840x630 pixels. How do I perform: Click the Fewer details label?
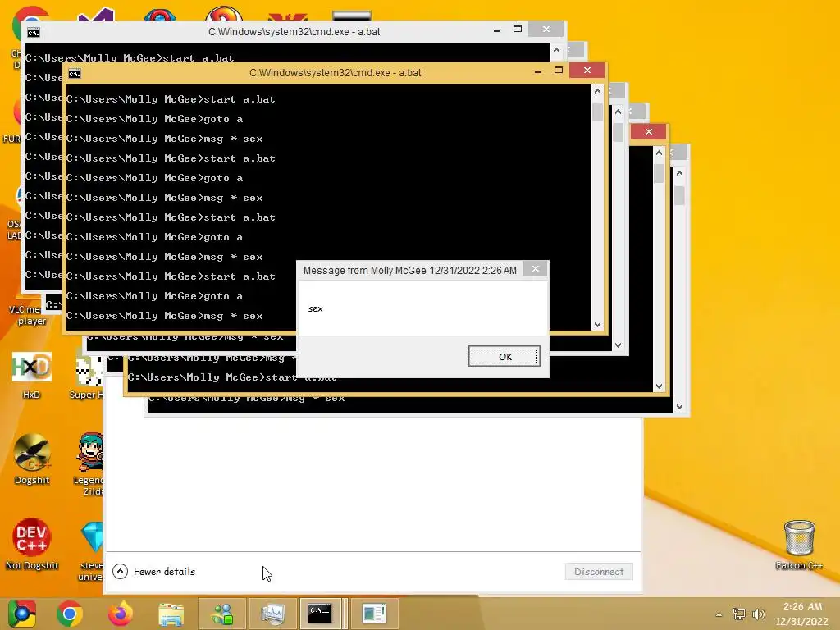coord(164,572)
